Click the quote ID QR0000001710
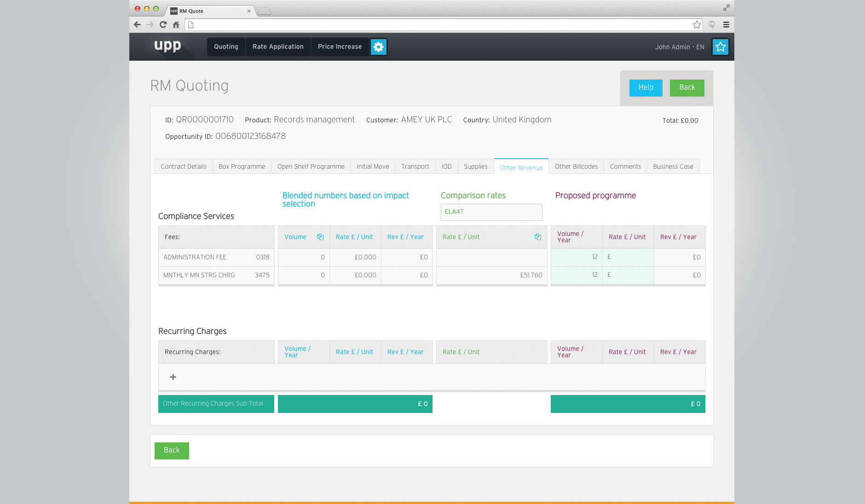 (205, 120)
